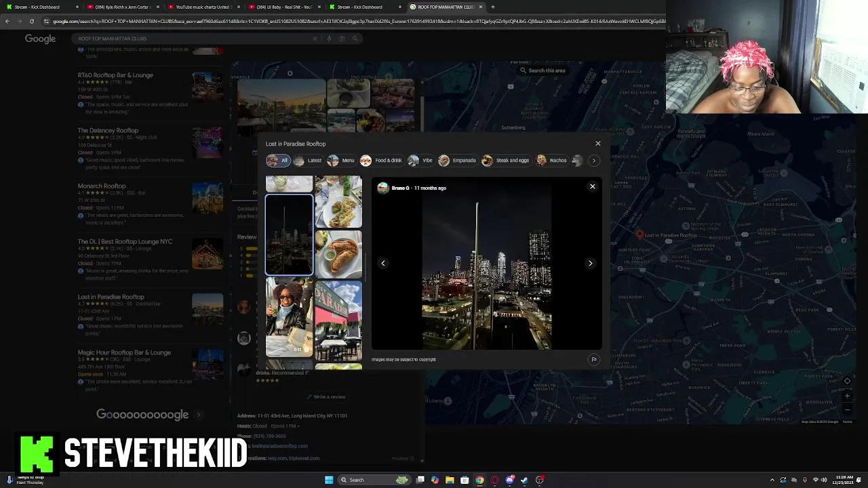Open Microsoft Store from the taskbar
The height and width of the screenshot is (488, 868).
(465, 480)
